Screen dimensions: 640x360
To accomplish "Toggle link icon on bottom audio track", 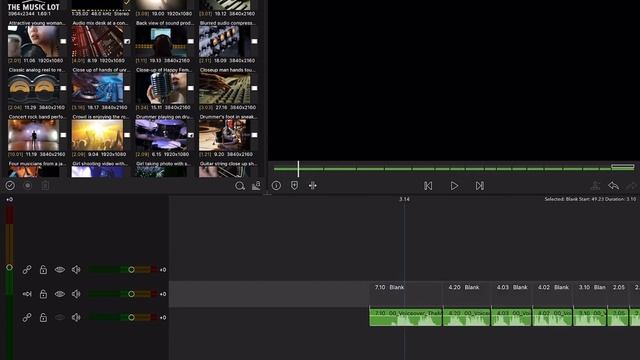I will 27,318.
